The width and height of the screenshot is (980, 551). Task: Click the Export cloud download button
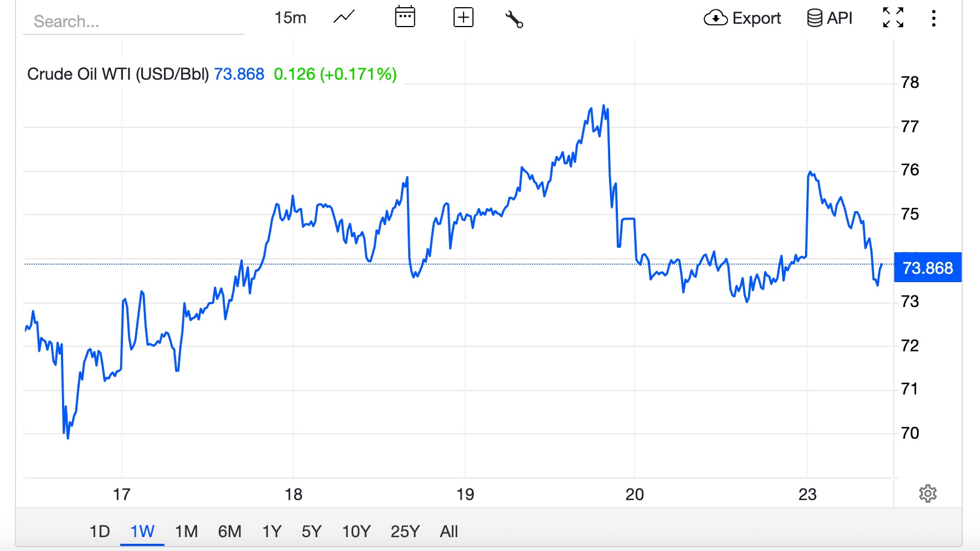(x=742, y=18)
